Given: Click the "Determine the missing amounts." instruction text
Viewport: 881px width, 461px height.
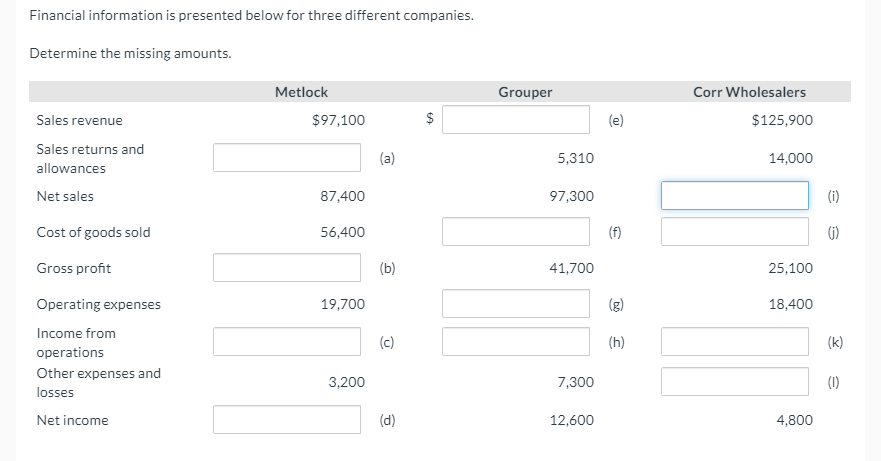Looking at the screenshot, I should point(130,53).
